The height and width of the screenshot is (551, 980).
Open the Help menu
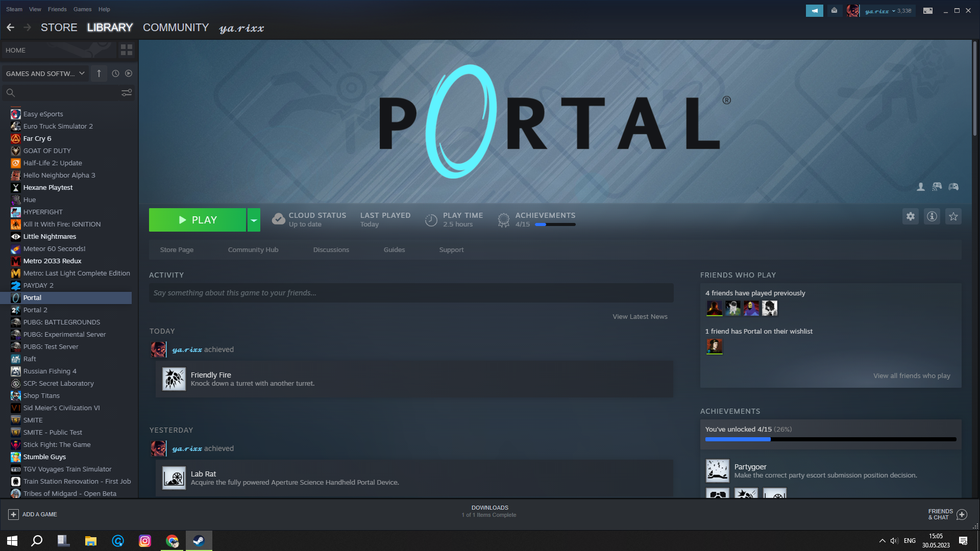pos(104,9)
